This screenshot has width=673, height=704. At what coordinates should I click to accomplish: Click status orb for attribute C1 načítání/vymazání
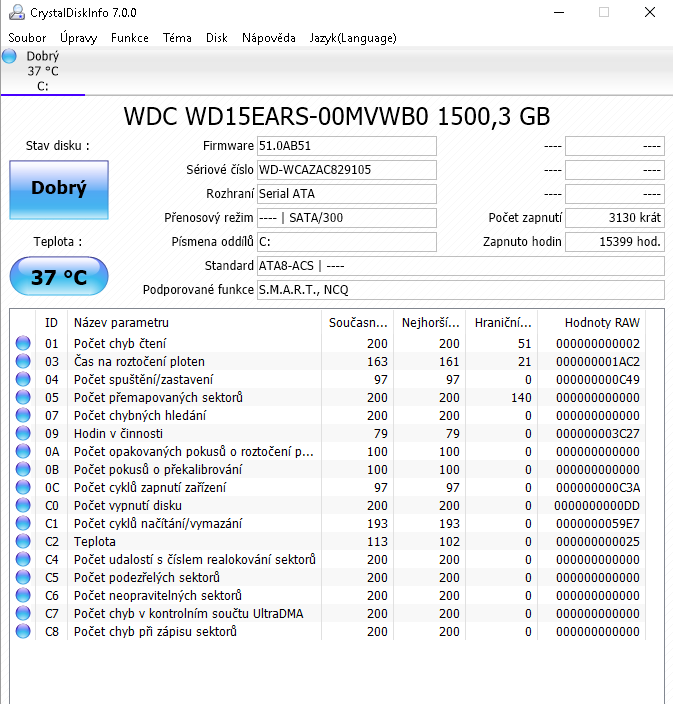click(23, 523)
